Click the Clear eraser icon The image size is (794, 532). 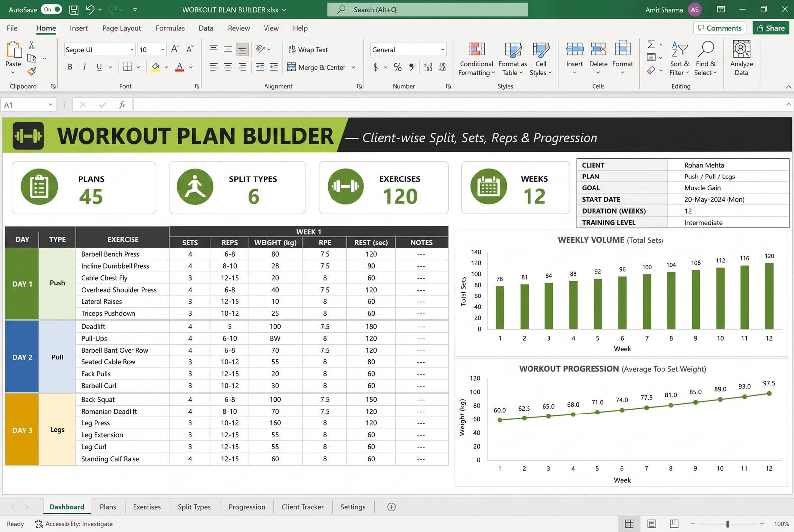click(651, 71)
